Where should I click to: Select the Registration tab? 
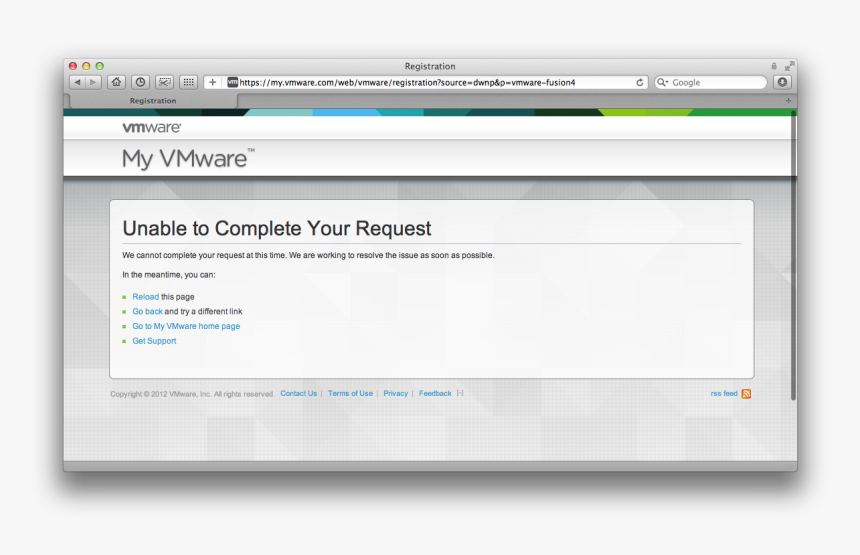pyautogui.click(x=153, y=100)
